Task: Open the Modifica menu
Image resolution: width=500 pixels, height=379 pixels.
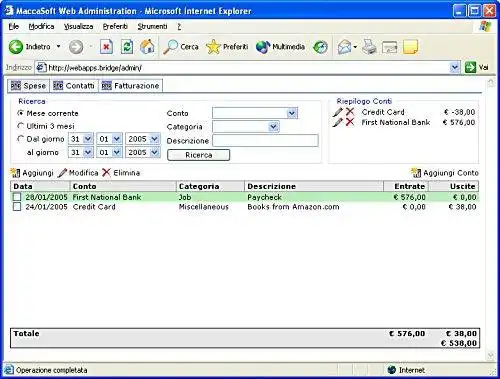Action: pyautogui.click(x=41, y=26)
